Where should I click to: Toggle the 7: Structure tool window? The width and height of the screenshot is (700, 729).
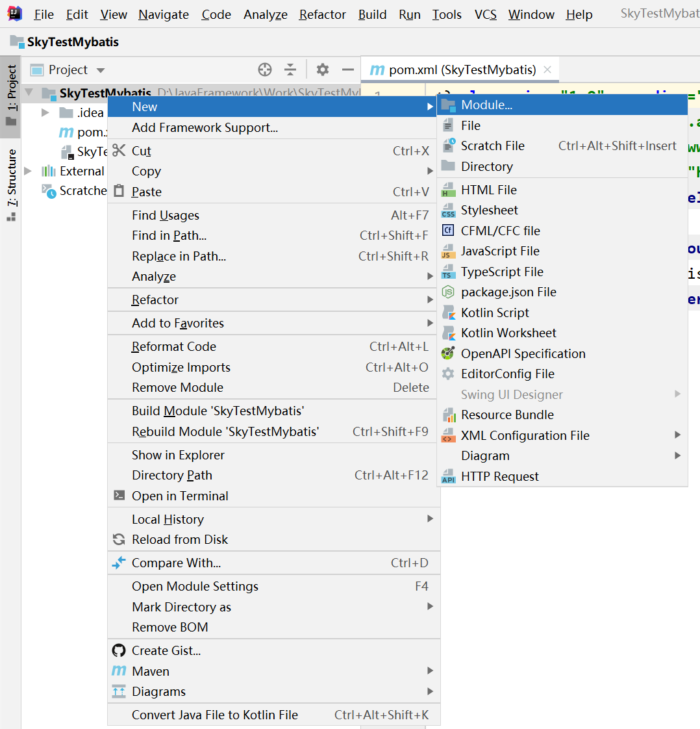10,185
